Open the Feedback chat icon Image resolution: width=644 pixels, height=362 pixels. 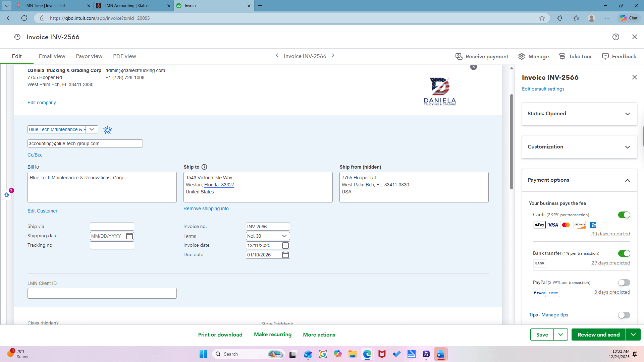(605, 56)
